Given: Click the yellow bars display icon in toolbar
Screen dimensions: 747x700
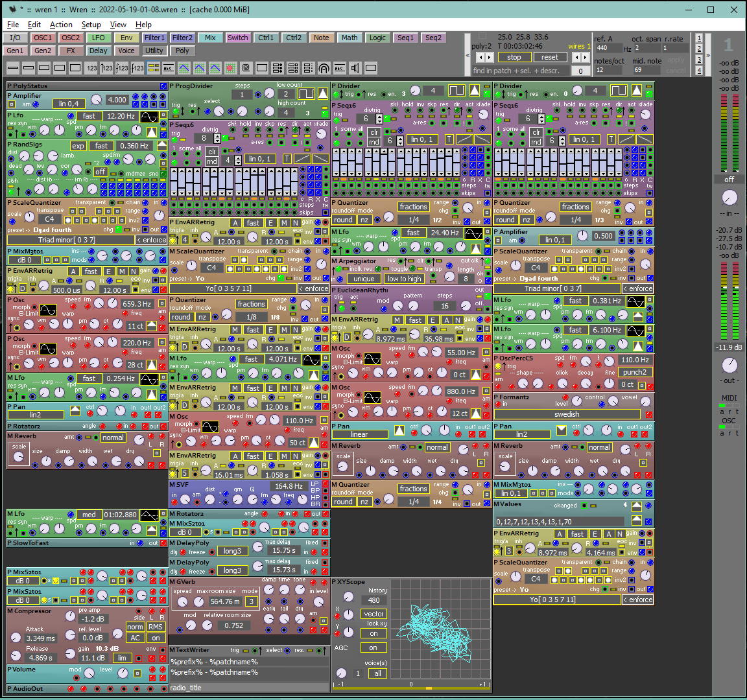Looking at the screenshot, I should (154, 68).
